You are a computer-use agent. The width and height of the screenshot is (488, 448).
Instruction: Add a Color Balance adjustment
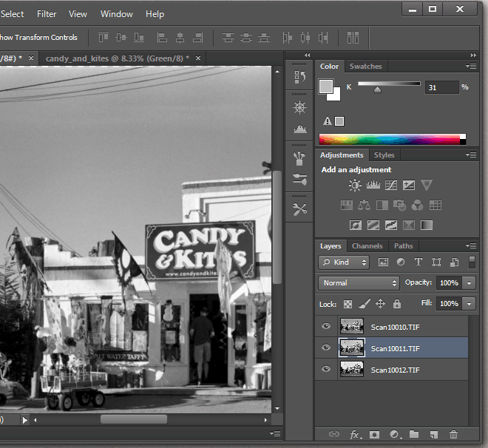click(x=364, y=205)
